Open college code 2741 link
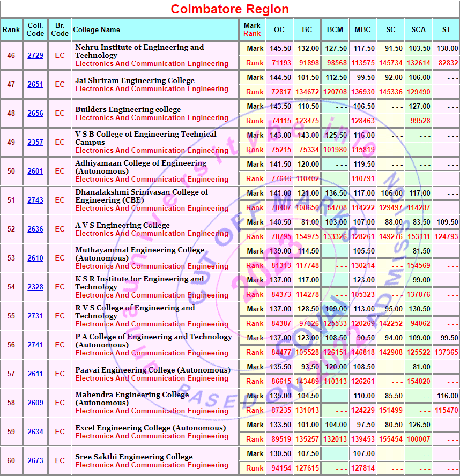This screenshot has width=460, height=476. coord(35,345)
